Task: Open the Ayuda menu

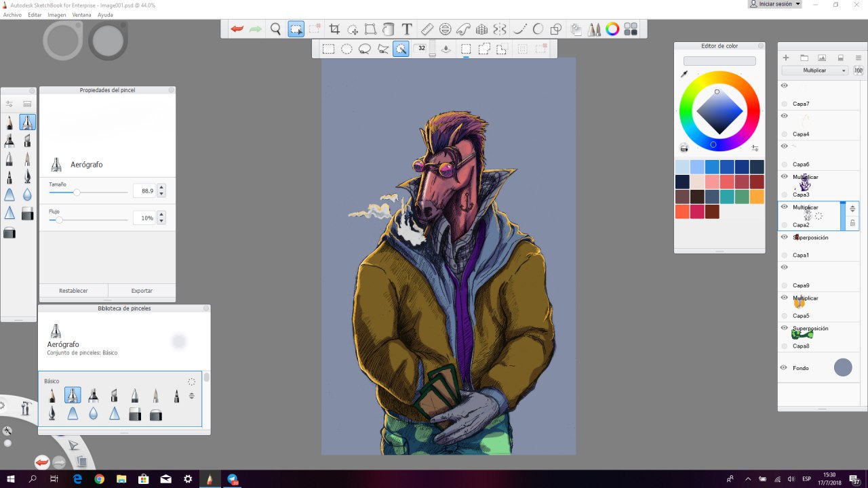Action: (105, 14)
